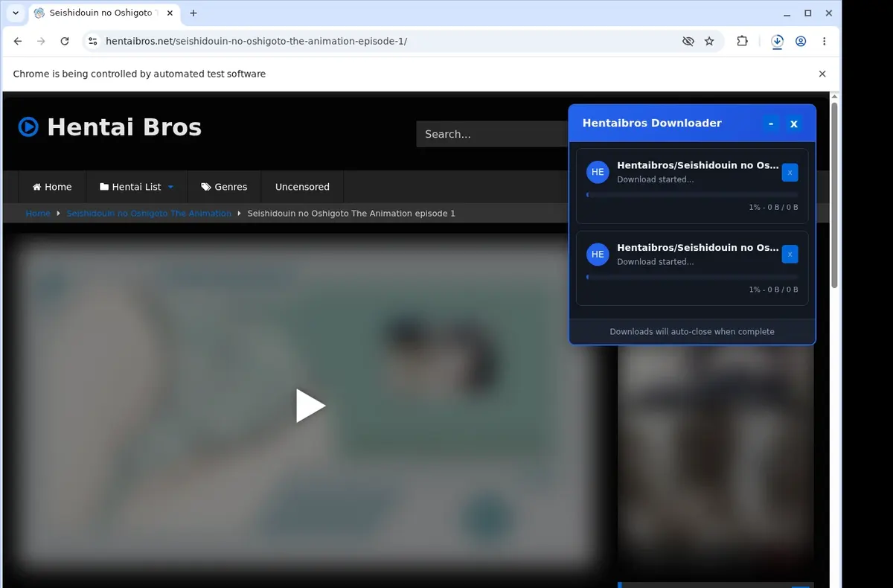Open the Home menu item

click(52, 187)
